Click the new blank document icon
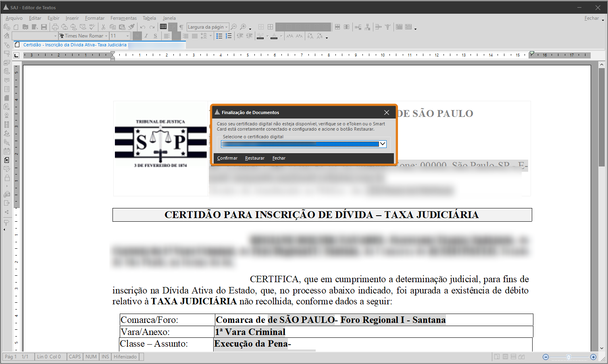This screenshot has height=364, width=608. (x=16, y=27)
